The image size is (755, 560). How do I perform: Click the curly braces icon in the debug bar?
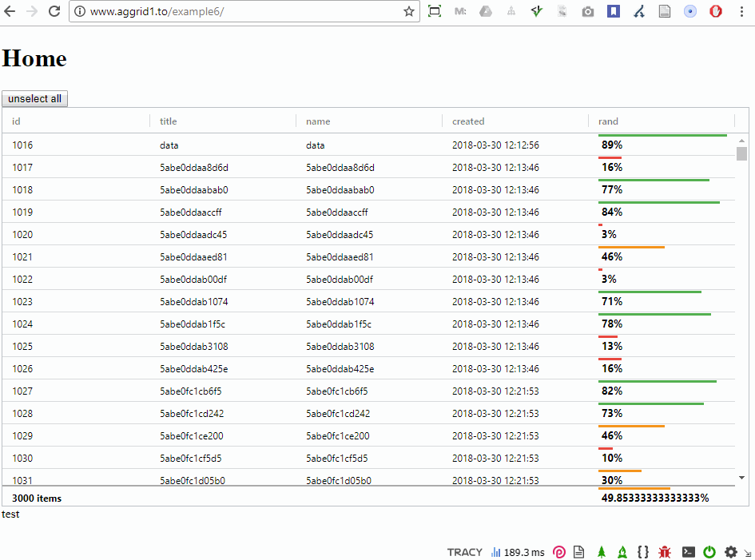coord(643,552)
